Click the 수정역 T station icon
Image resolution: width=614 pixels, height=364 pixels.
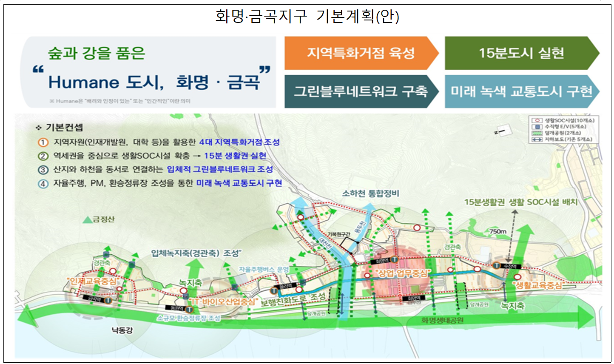[x=497, y=265]
